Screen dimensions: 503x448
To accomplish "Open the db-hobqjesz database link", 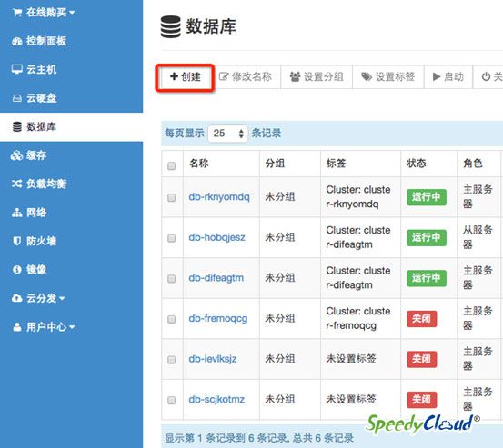I will (x=216, y=237).
